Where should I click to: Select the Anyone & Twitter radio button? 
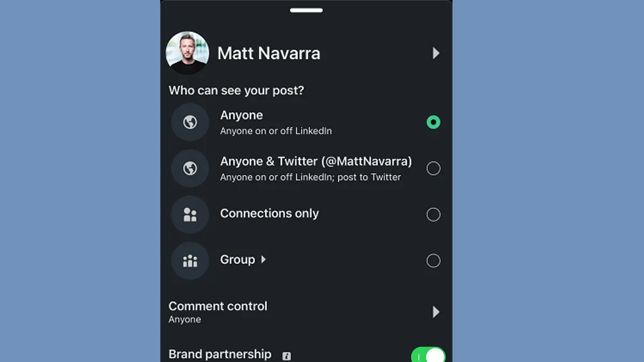coord(433,168)
